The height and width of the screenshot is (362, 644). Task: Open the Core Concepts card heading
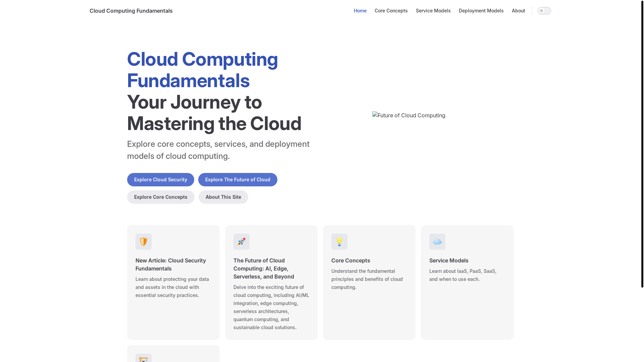point(351,260)
